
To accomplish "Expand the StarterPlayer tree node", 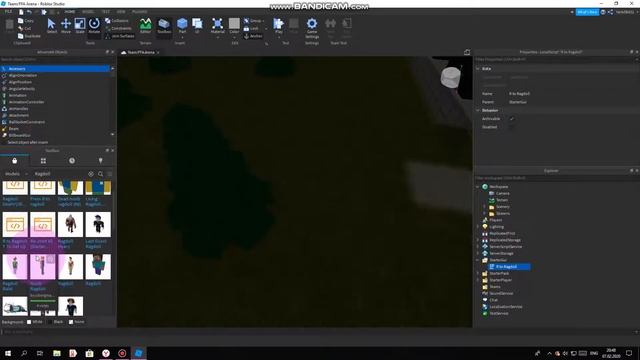I will click(x=478, y=280).
